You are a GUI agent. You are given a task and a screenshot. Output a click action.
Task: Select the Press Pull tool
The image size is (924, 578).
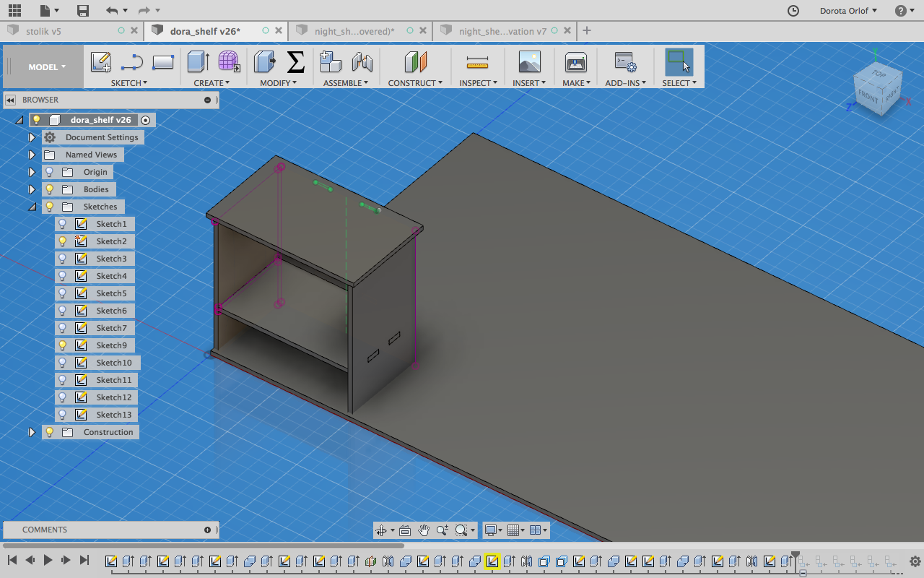tap(265, 62)
